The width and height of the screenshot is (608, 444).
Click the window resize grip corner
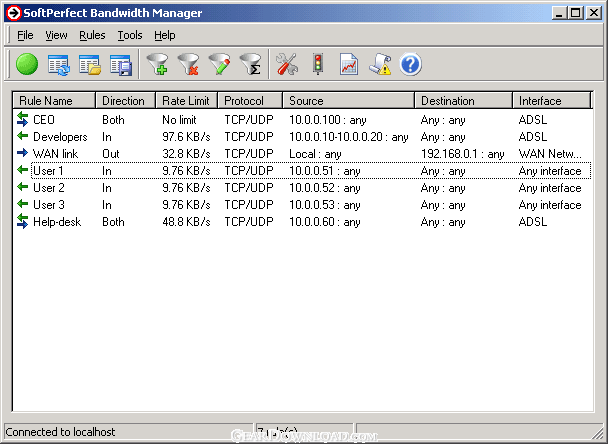pos(596,432)
